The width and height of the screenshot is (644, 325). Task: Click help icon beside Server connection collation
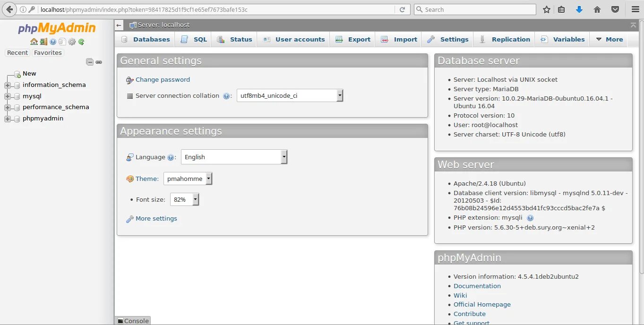pos(226,96)
